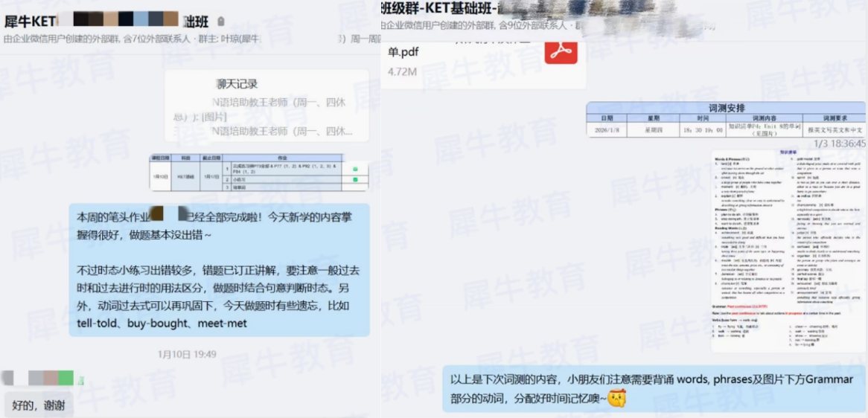Click the 好的，谢谢 reply bubble
This screenshot has height=418, width=868.
(39, 404)
